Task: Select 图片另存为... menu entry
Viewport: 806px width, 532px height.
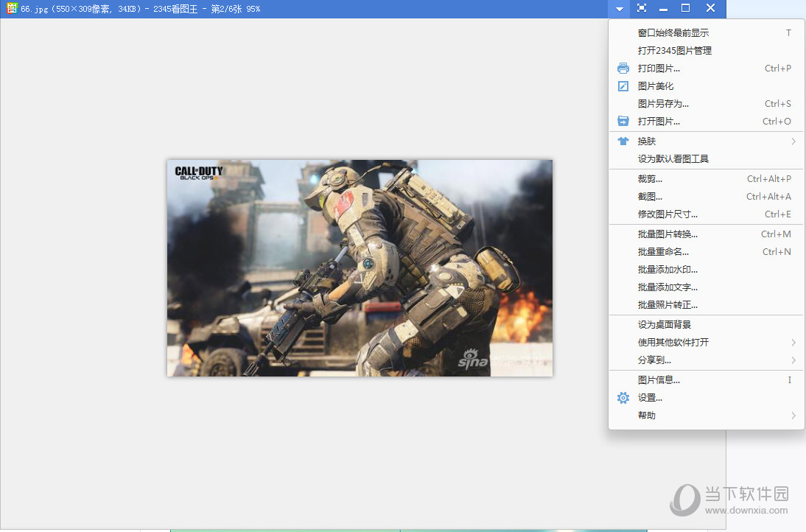Action: [x=707, y=104]
